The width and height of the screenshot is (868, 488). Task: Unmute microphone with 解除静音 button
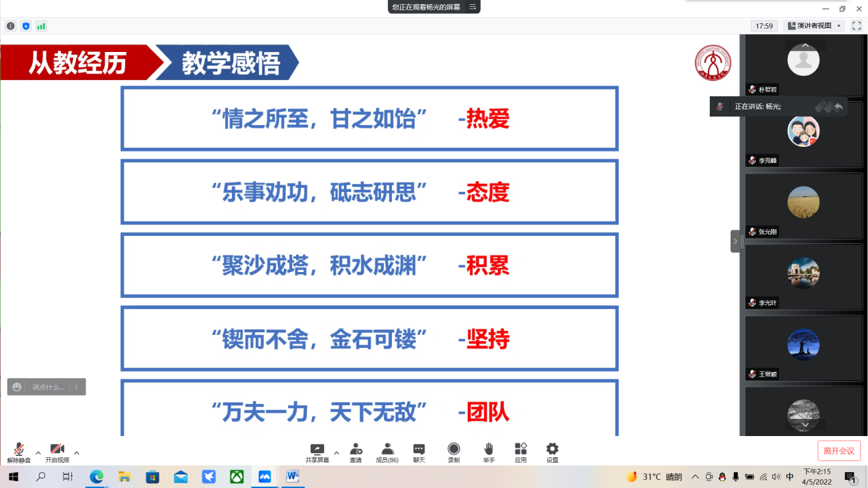pyautogui.click(x=19, y=452)
